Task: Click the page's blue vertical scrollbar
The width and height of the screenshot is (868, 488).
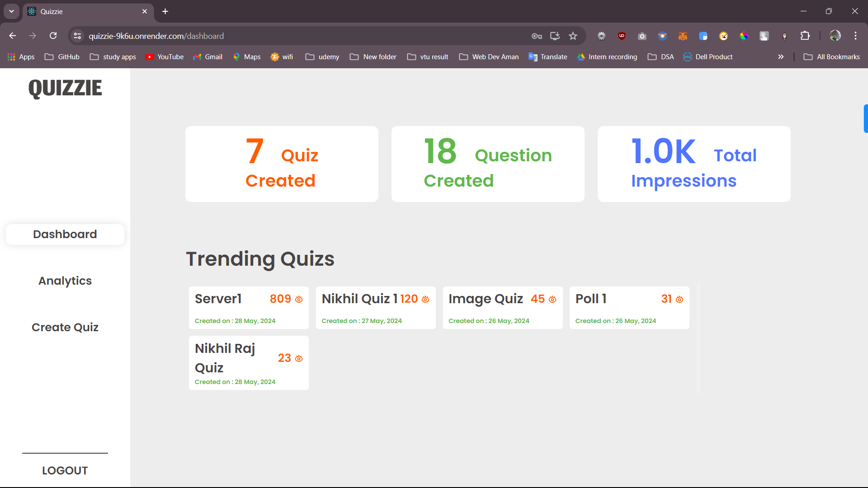Action: pos(865,118)
